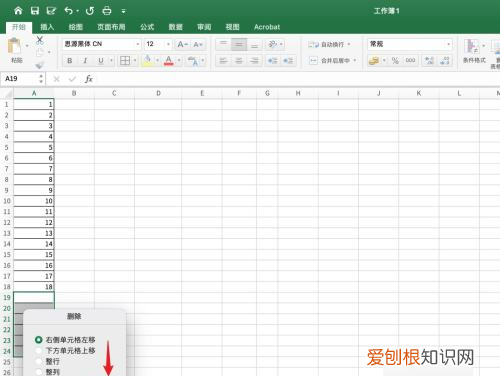This screenshot has width=500, height=376.
Task: Cut selection with scissors icon
Action: 40,40
